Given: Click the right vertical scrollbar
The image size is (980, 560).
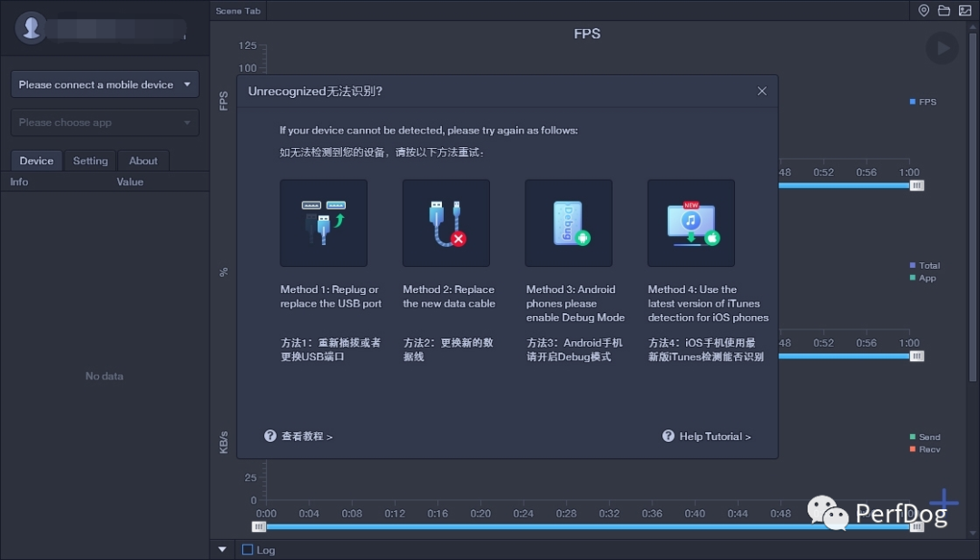Looking at the screenshot, I should (x=973, y=206).
